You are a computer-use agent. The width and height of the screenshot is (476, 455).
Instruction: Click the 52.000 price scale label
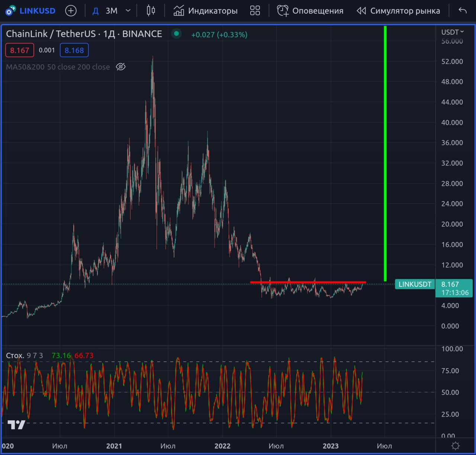(452, 61)
